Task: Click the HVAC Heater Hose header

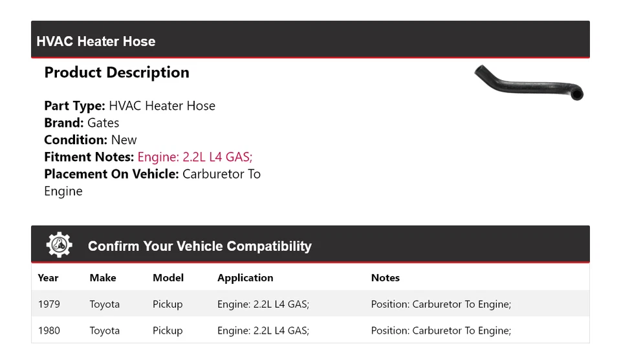Action: [96, 41]
